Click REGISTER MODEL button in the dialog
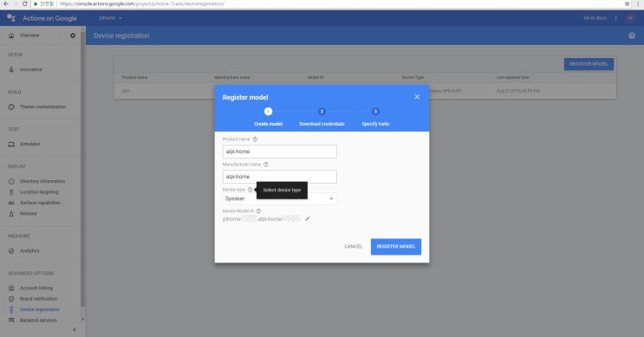Viewport: 644px width, 337px height. [396, 247]
